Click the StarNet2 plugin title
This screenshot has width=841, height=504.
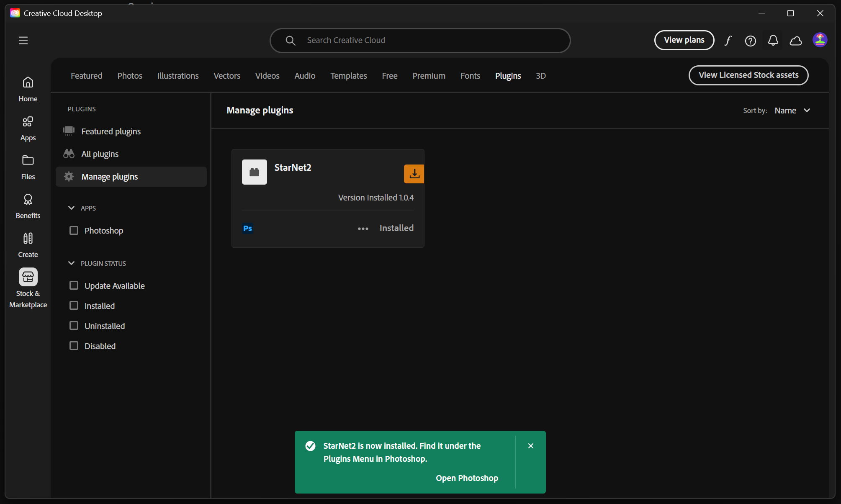tap(293, 167)
